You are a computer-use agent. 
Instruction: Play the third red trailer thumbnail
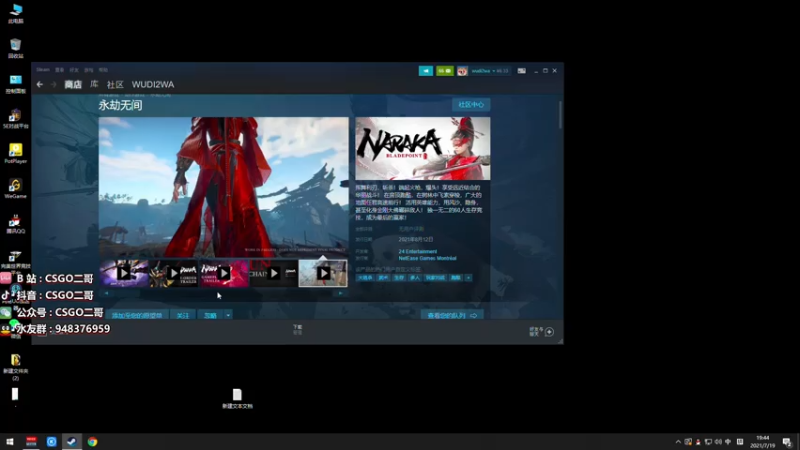click(223, 273)
